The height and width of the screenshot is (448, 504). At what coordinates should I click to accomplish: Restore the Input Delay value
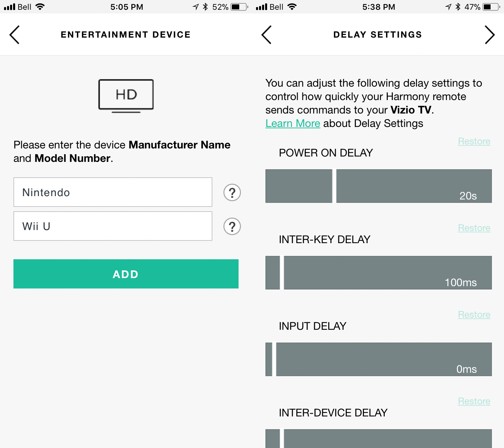(x=474, y=315)
